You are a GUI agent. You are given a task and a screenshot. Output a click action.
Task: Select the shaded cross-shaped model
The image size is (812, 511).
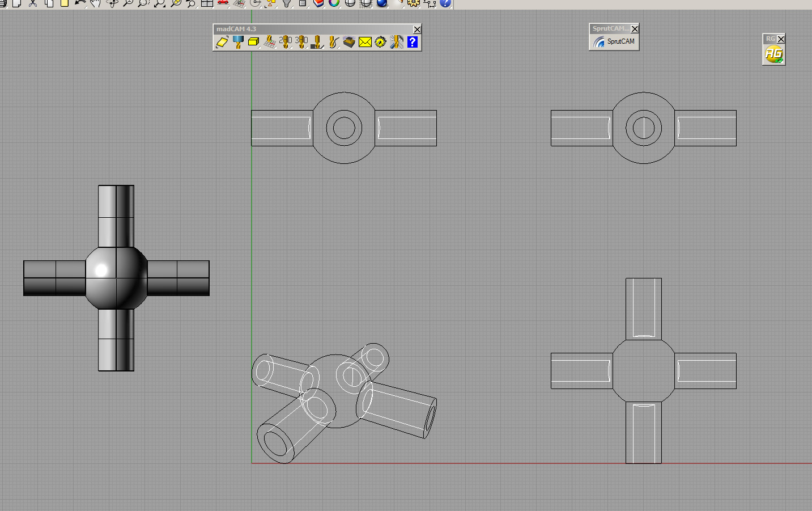[116, 278]
